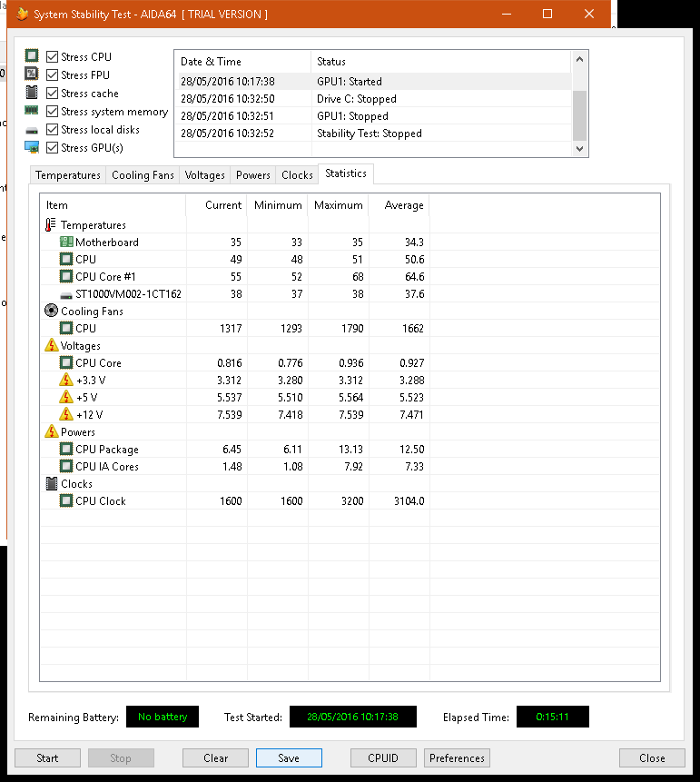Click the Clear button
The height and width of the screenshot is (782, 700).
coord(215,758)
